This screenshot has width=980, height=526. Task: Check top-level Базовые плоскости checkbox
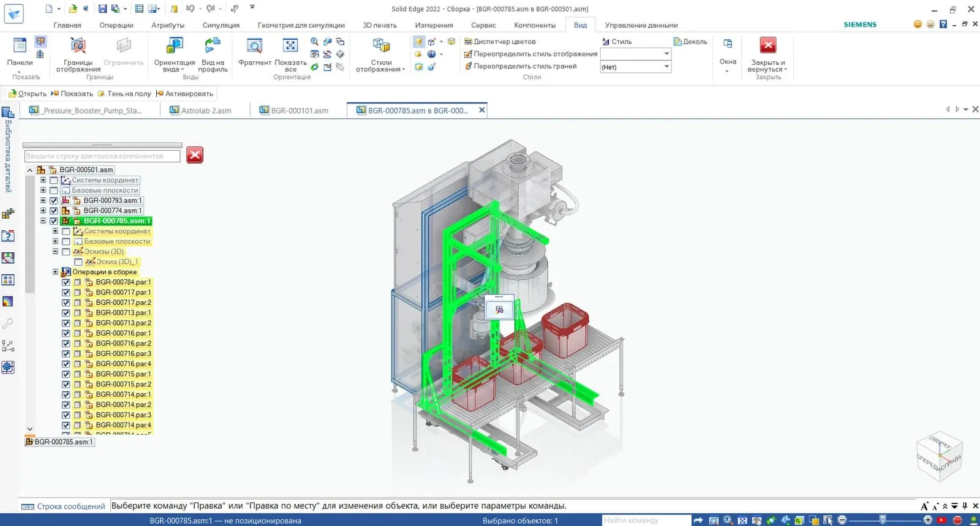[x=54, y=190]
